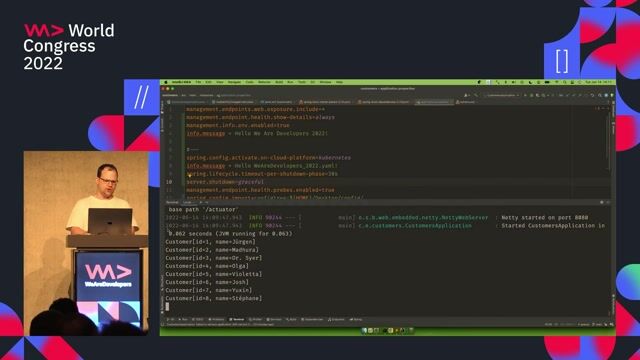
Task: Click the IDE window title 'application.properties'
Action: coord(387,89)
